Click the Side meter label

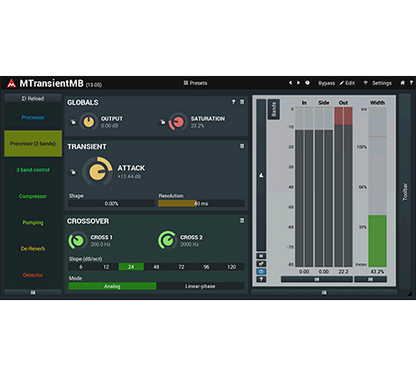[324, 103]
